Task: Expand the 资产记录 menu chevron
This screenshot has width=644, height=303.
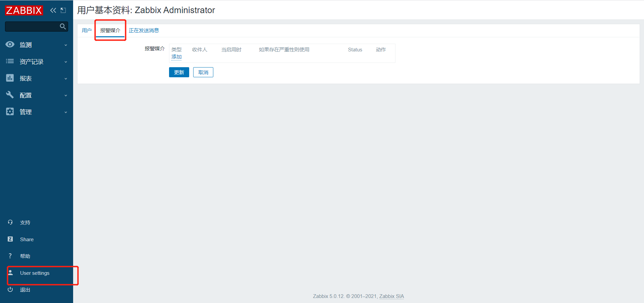Action: 66,62
